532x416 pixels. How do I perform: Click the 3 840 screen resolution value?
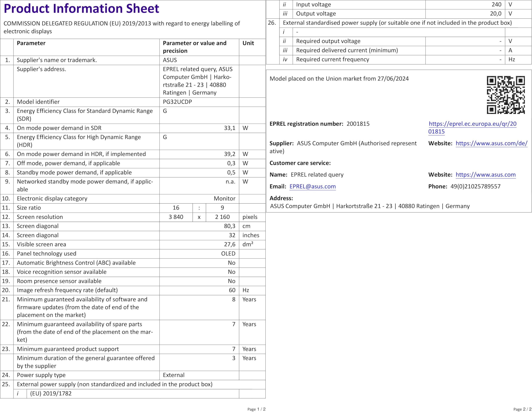point(176,217)
